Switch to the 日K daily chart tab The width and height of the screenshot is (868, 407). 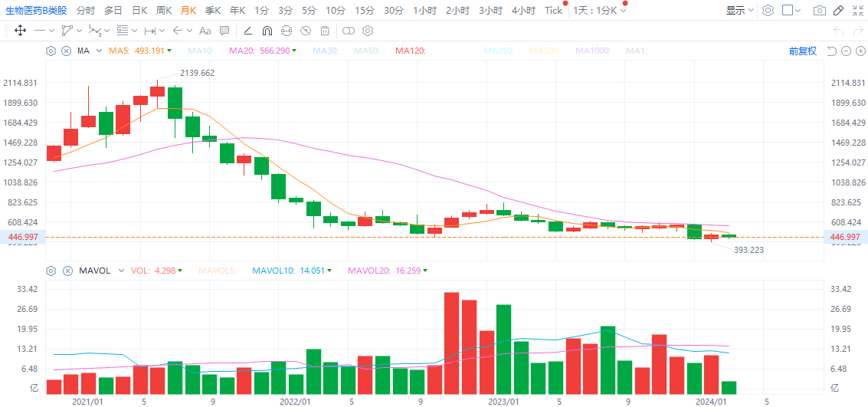coord(139,11)
